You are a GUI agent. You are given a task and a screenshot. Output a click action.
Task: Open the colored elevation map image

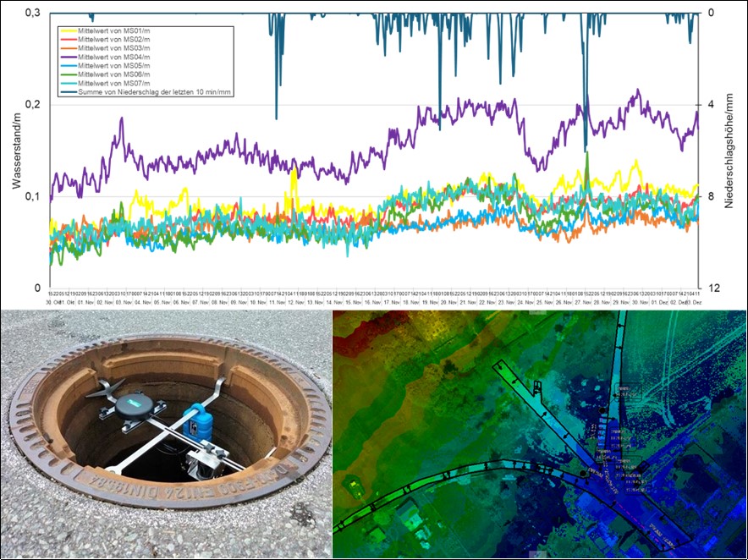point(539,434)
